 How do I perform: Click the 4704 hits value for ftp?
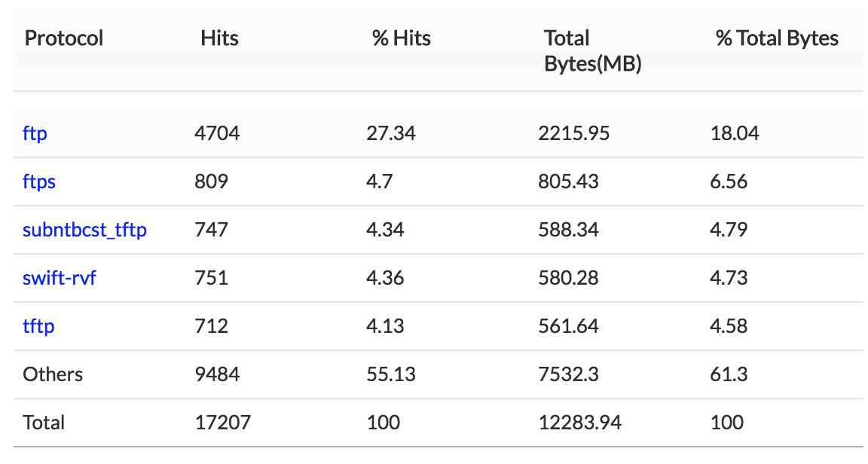pyautogui.click(x=217, y=134)
